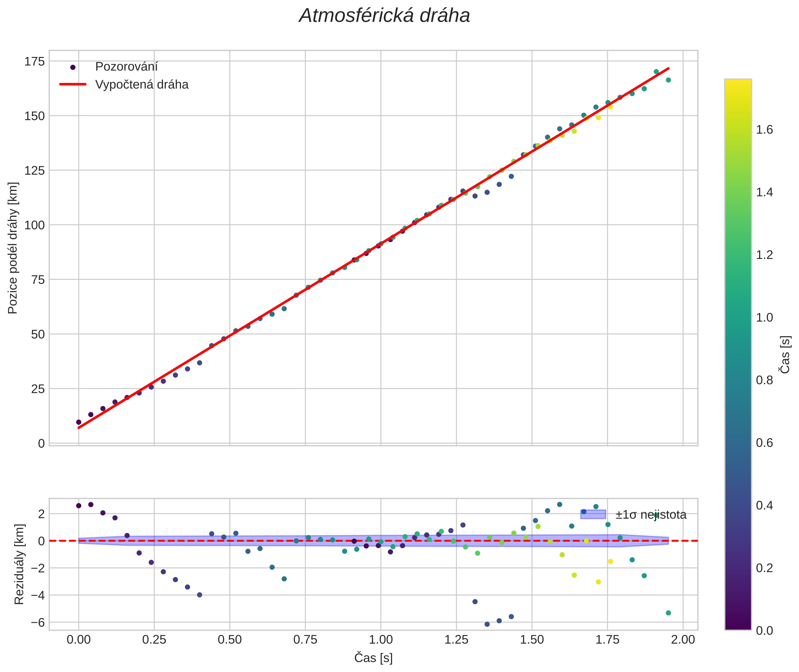Click the red 'Vypočtená dráha' legend line
Viewport: 799px width, 672px height.
click(73, 84)
